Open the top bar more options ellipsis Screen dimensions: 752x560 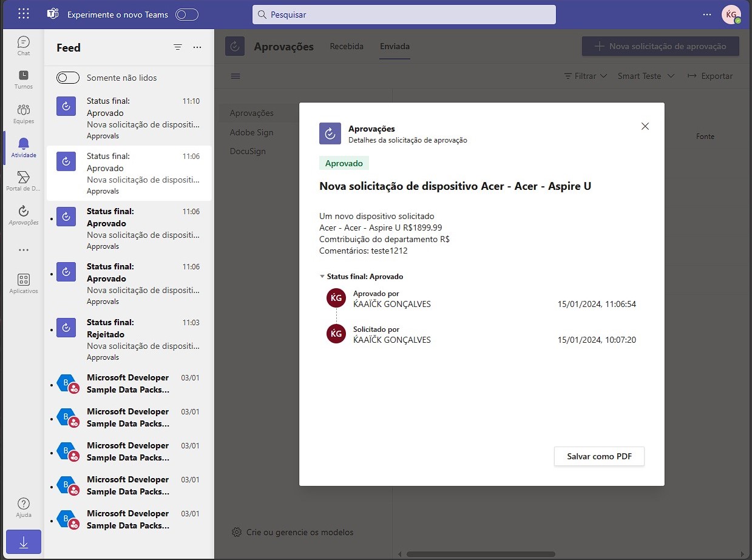(x=706, y=14)
